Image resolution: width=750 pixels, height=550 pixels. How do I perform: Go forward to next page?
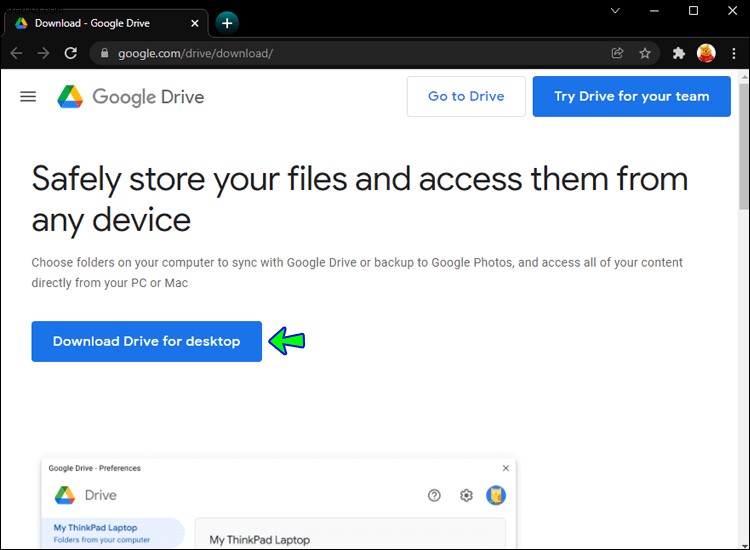click(43, 53)
